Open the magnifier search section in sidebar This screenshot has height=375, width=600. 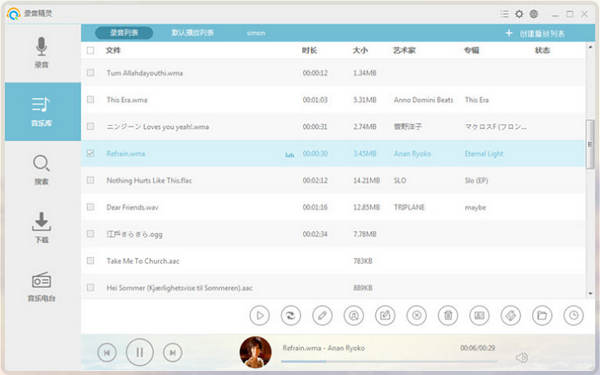(x=42, y=170)
